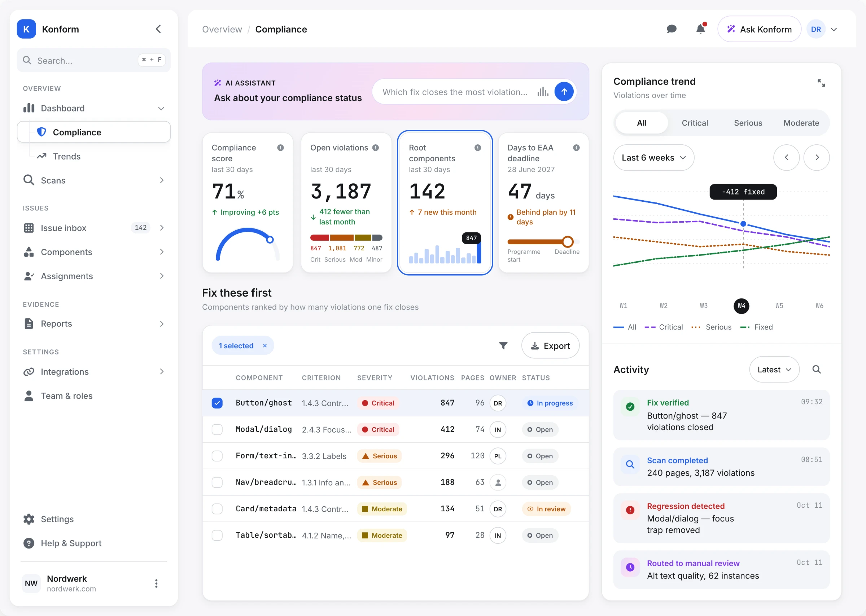Clear the 1 selected chip
Image resolution: width=866 pixels, height=616 pixels.
pos(264,346)
